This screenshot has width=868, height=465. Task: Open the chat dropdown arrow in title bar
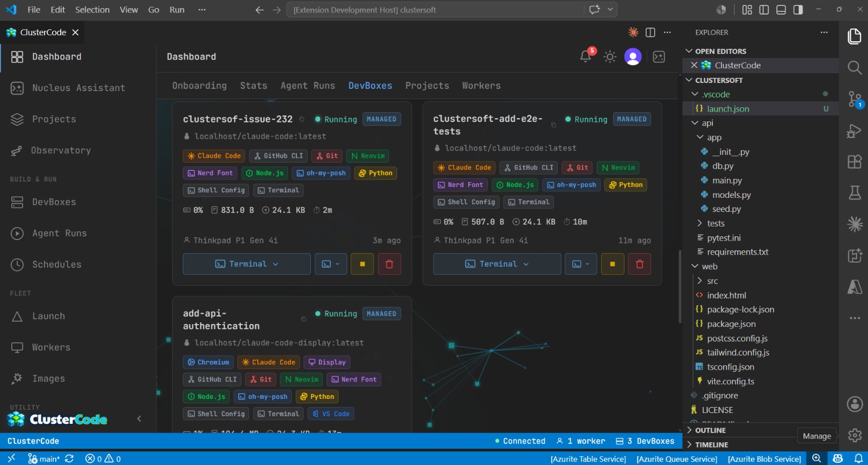point(610,10)
